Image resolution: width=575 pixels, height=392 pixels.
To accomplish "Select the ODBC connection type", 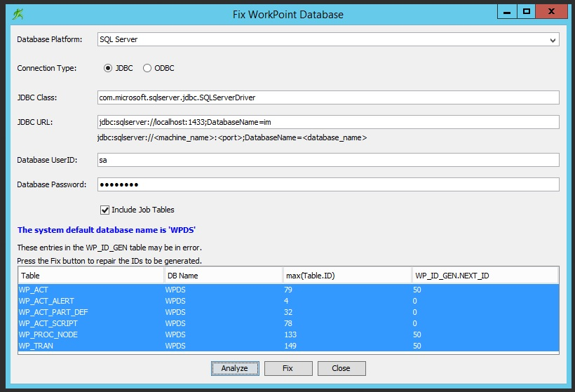I will click(147, 69).
